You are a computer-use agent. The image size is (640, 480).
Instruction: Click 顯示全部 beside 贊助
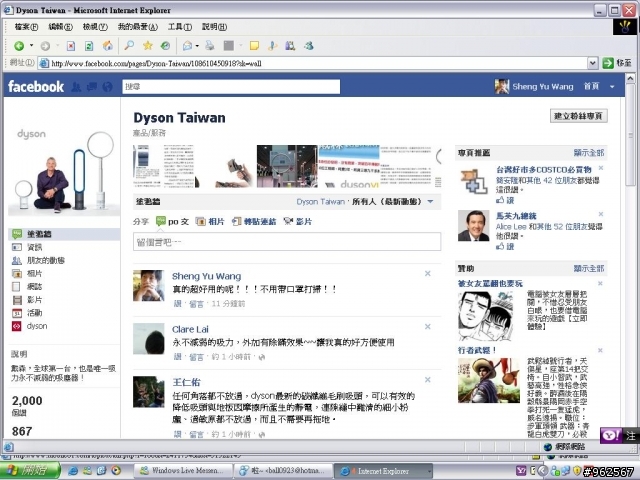click(x=589, y=268)
